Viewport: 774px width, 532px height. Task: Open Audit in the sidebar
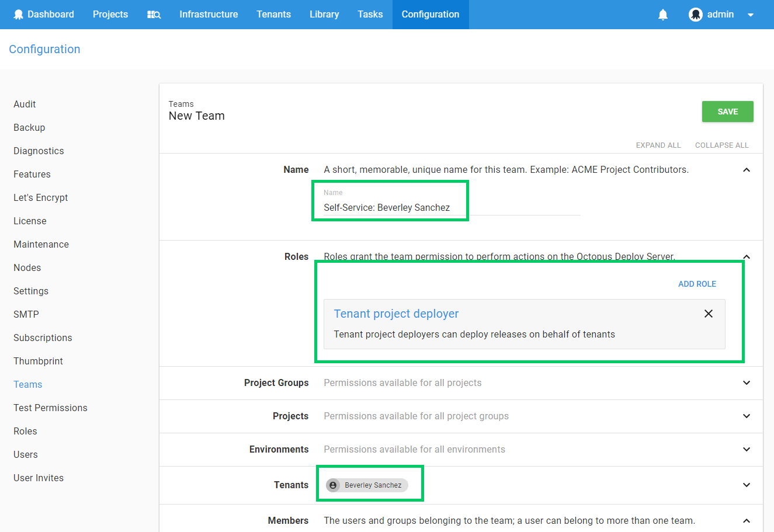click(25, 105)
